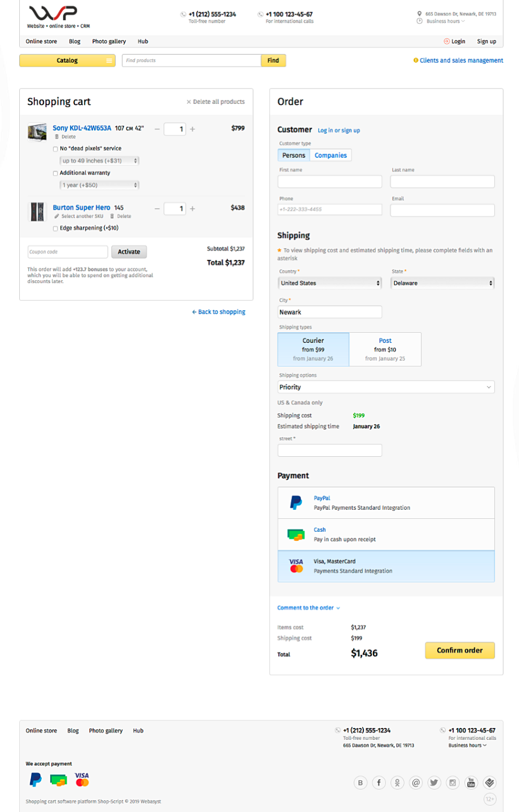Click the Sony TV product thumbnail
Image resolution: width=519 pixels, height=812 pixels.
click(x=37, y=132)
